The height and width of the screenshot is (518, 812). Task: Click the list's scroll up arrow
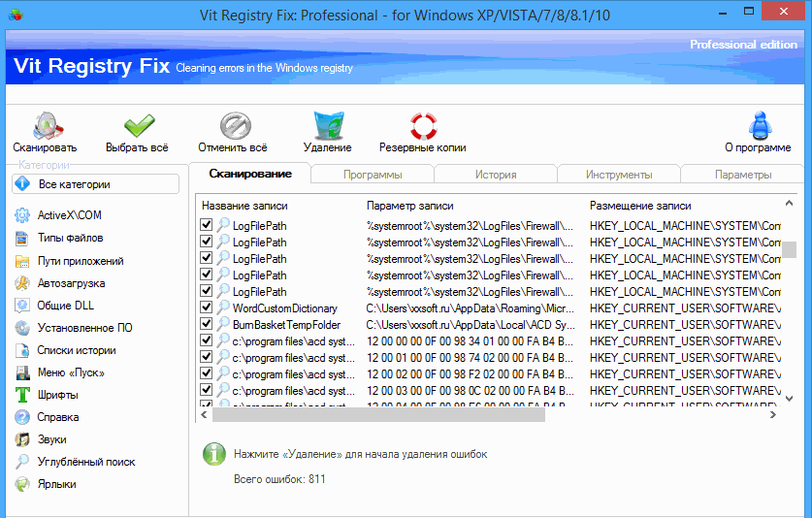(x=789, y=203)
